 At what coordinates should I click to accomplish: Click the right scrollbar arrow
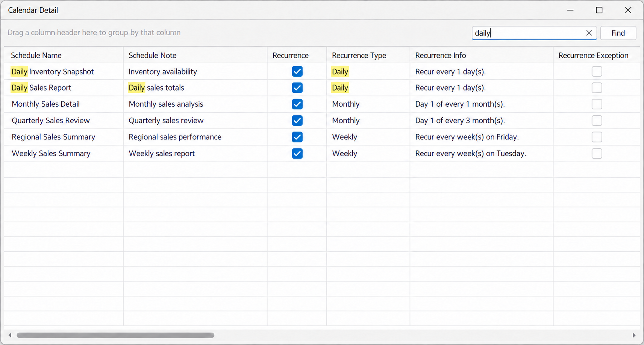[x=634, y=335]
